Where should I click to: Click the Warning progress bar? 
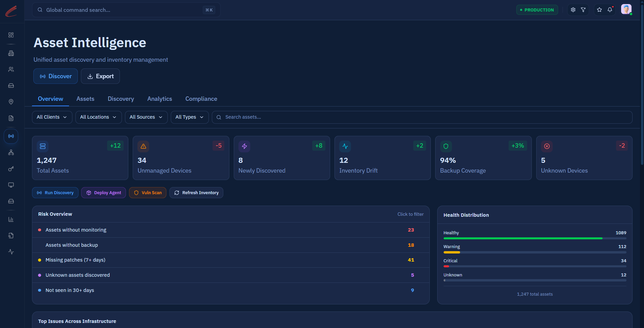[x=535, y=252]
